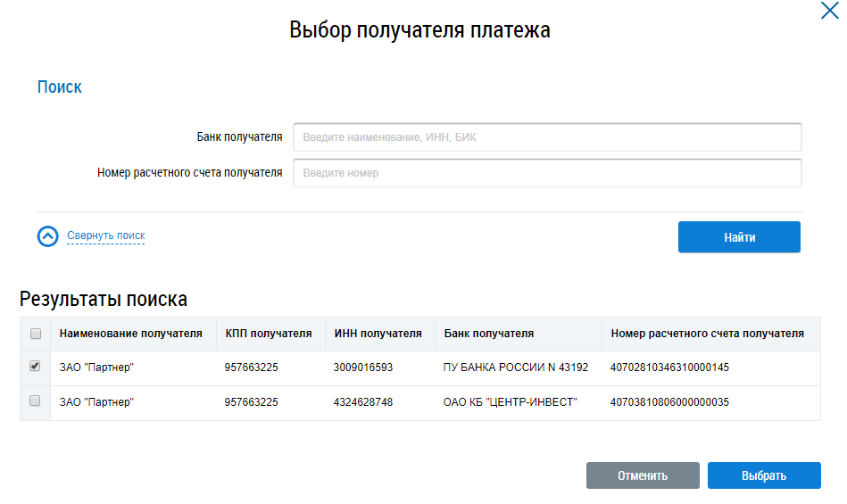847x504 pixels.
Task: Click 'Номер расчетного счета получателя' column header
Action: pyautogui.click(x=707, y=334)
